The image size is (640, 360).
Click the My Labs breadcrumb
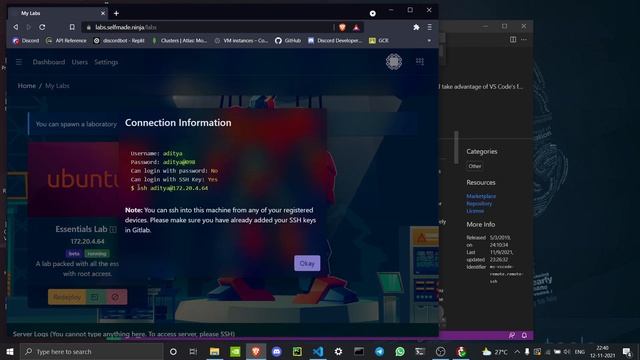pos(57,86)
